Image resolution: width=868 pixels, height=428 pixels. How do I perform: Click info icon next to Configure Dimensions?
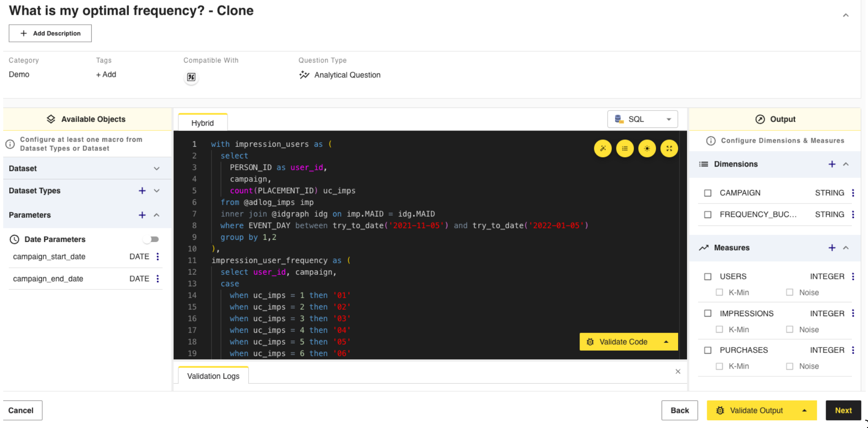[711, 141]
